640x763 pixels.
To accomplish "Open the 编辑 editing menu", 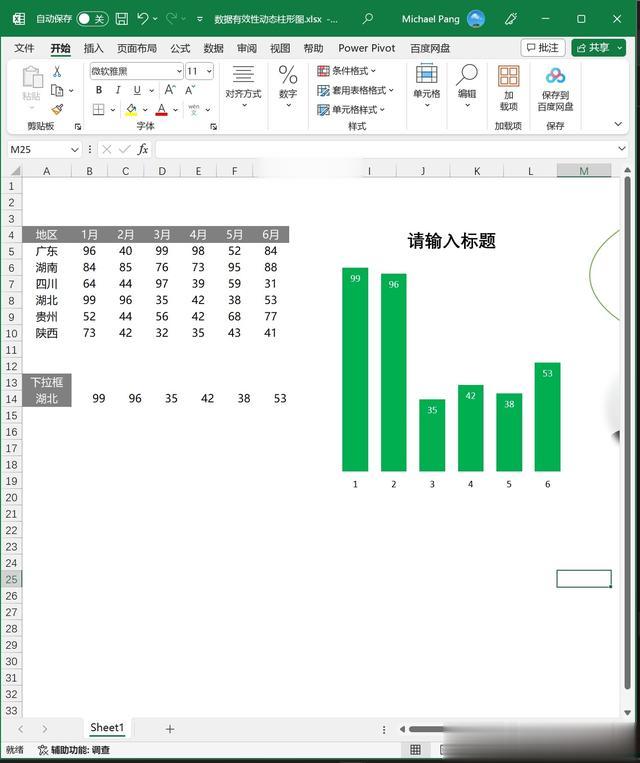I will (x=467, y=87).
